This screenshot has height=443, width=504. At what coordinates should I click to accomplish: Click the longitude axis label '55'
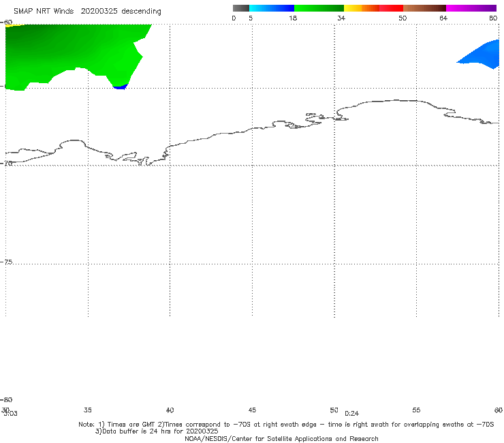click(x=416, y=410)
